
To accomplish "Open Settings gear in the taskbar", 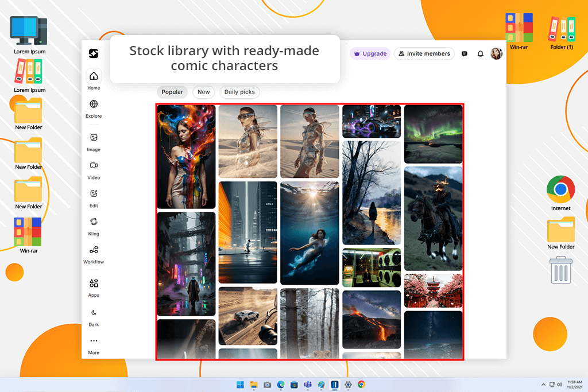I will [348, 385].
